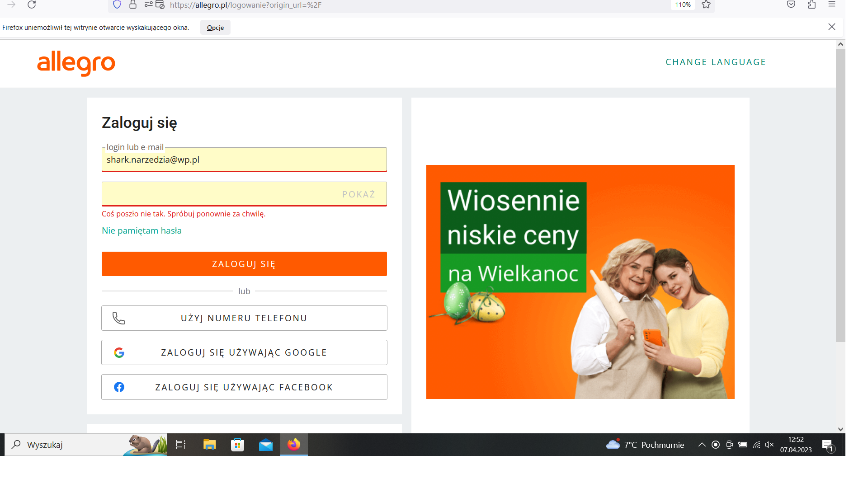Open the tracking protection shield icon
The height and width of the screenshot is (488, 868).
point(117,5)
